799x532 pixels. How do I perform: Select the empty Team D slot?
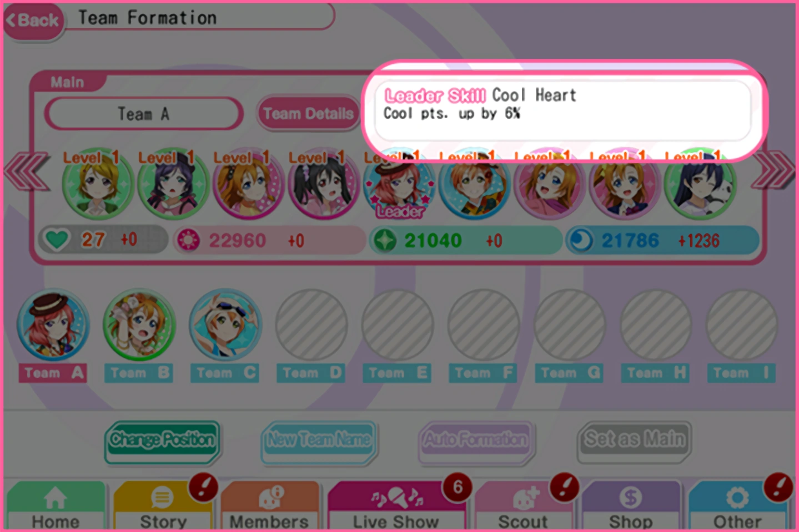311,336
